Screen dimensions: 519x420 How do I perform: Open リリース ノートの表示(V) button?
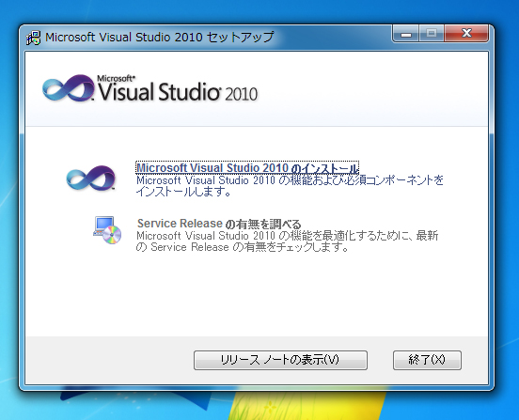[280, 360]
